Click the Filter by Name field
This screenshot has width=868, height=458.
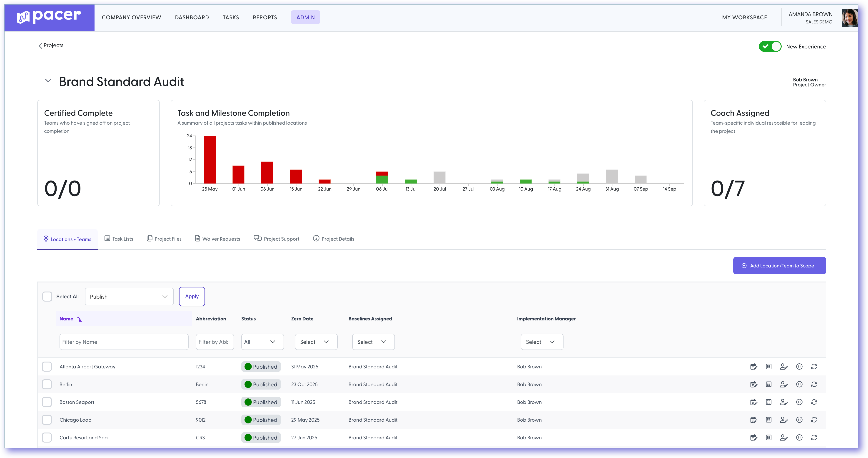point(124,342)
